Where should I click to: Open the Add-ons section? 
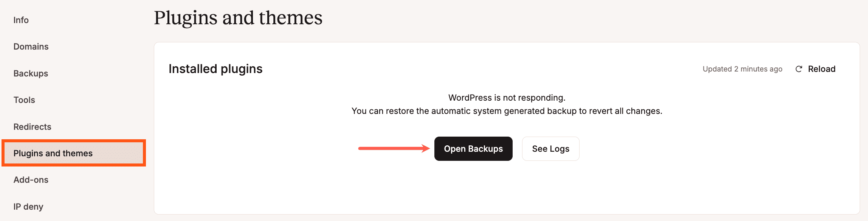pyautogui.click(x=31, y=180)
